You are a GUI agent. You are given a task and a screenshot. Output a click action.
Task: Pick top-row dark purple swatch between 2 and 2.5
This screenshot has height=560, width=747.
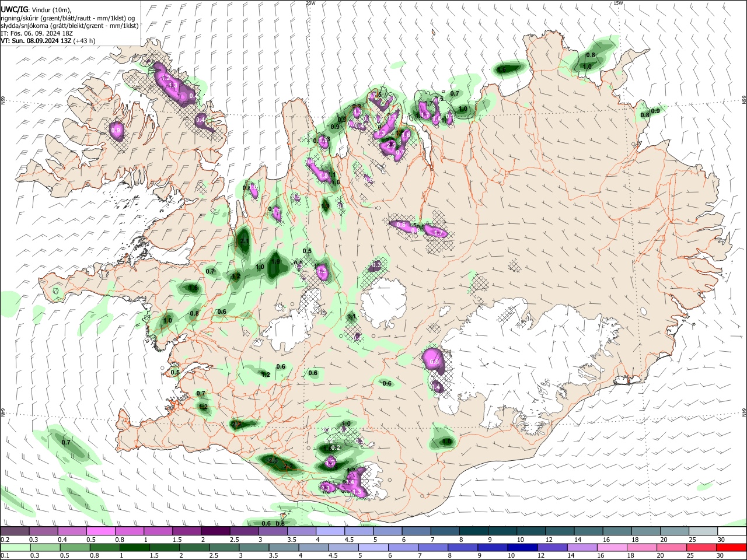[x=215, y=531]
